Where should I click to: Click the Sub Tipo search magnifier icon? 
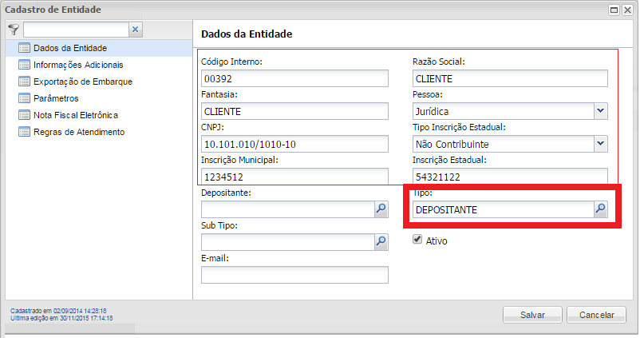(x=381, y=241)
